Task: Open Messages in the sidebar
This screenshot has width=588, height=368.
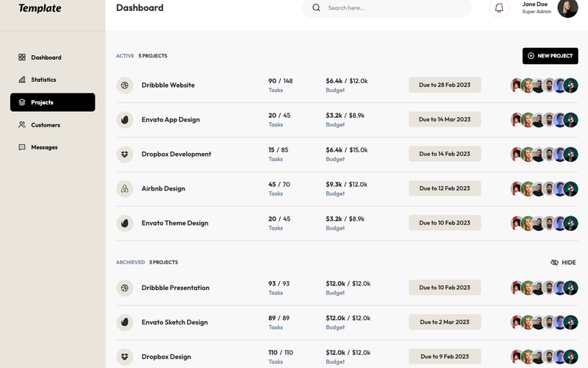Action: tap(52, 147)
